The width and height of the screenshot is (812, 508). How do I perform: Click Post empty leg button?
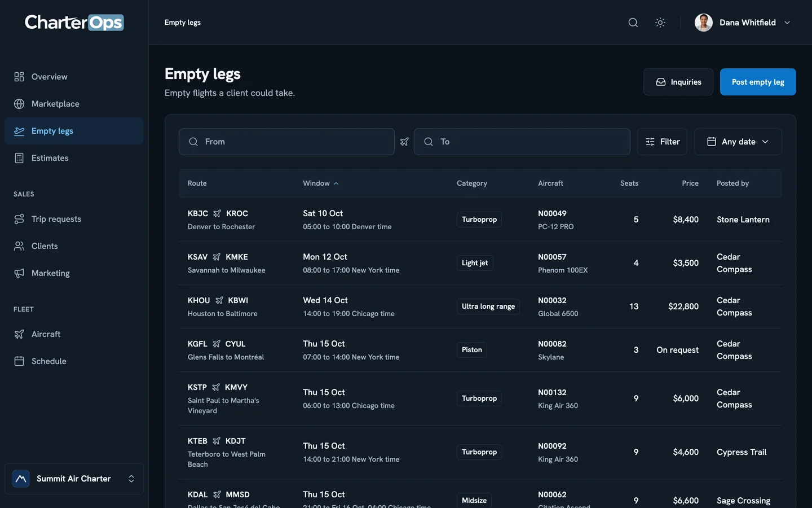coord(758,82)
